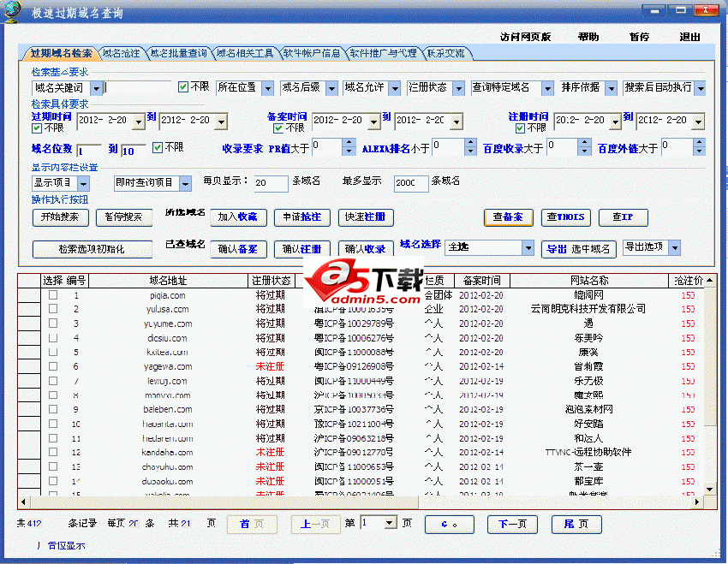Switch to the 域名抢注 tab
Image resolution: width=728 pixels, height=564 pixels.
coord(121,53)
